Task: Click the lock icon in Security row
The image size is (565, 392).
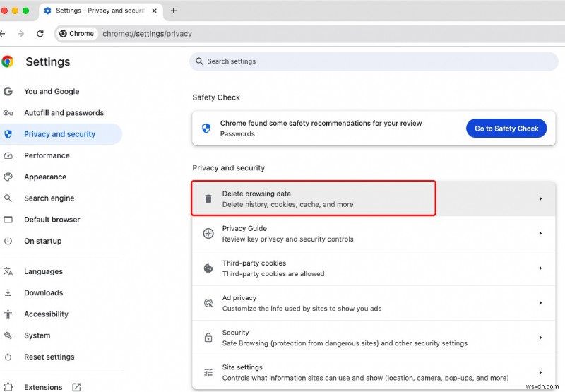Action: coord(208,338)
